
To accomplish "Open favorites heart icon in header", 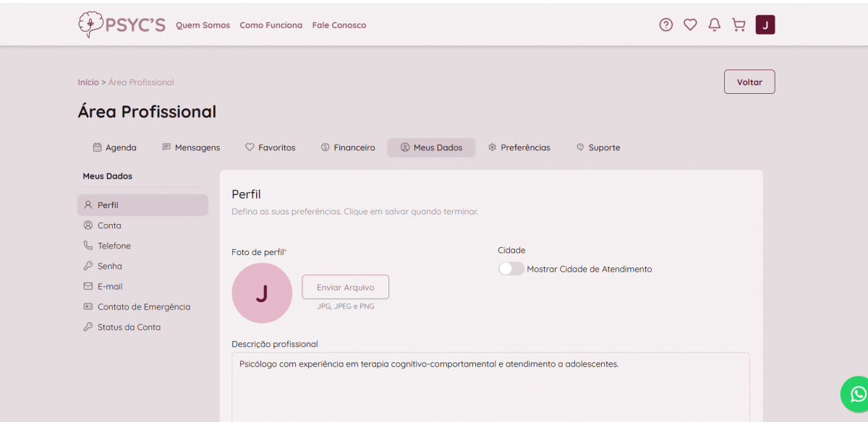I will (690, 25).
